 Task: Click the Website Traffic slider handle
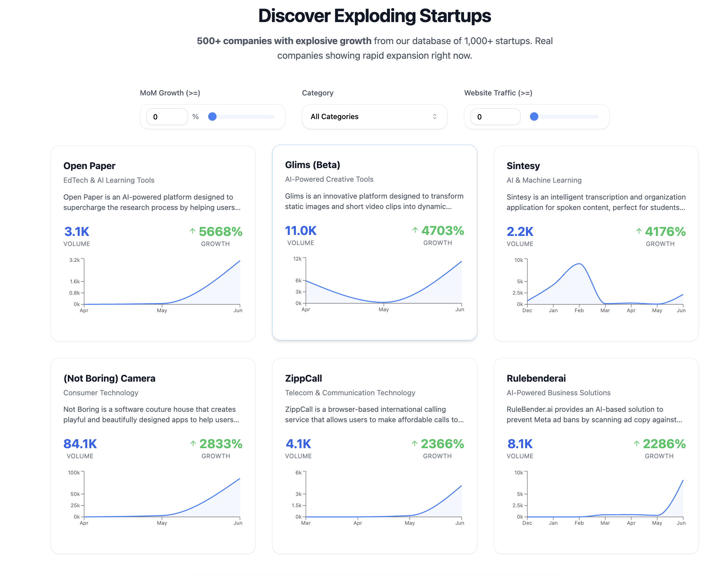point(534,117)
